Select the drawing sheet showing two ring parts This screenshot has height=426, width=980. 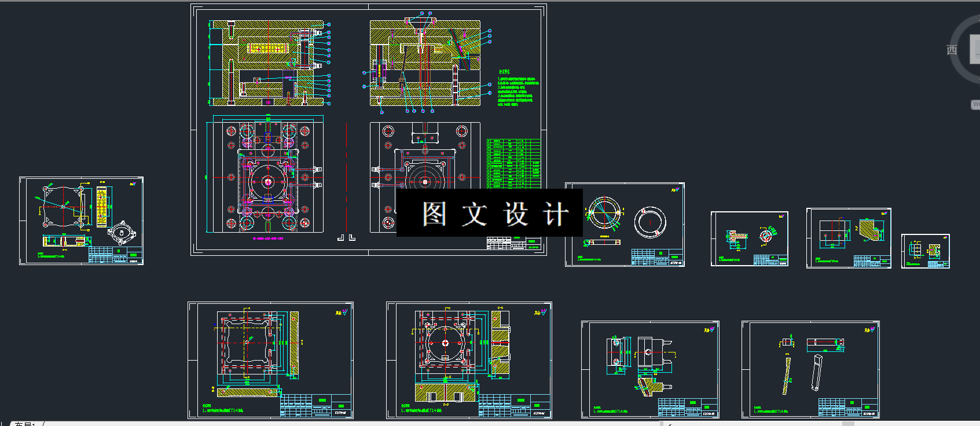coord(625,225)
